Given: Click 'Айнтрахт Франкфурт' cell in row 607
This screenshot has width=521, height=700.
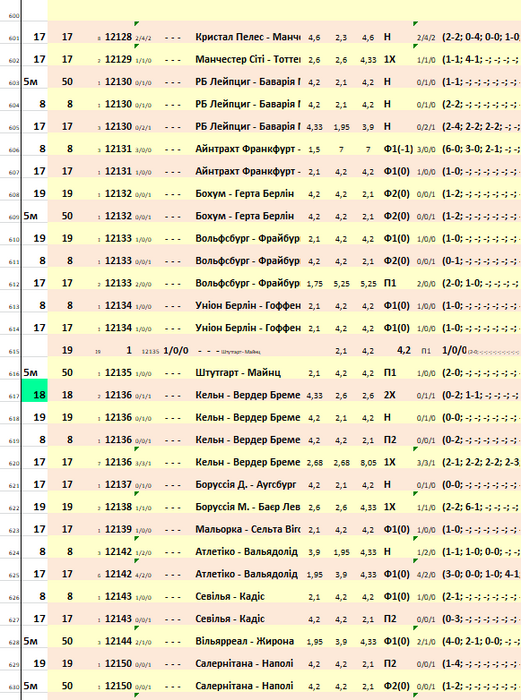Looking at the screenshot, I should pos(248,171).
